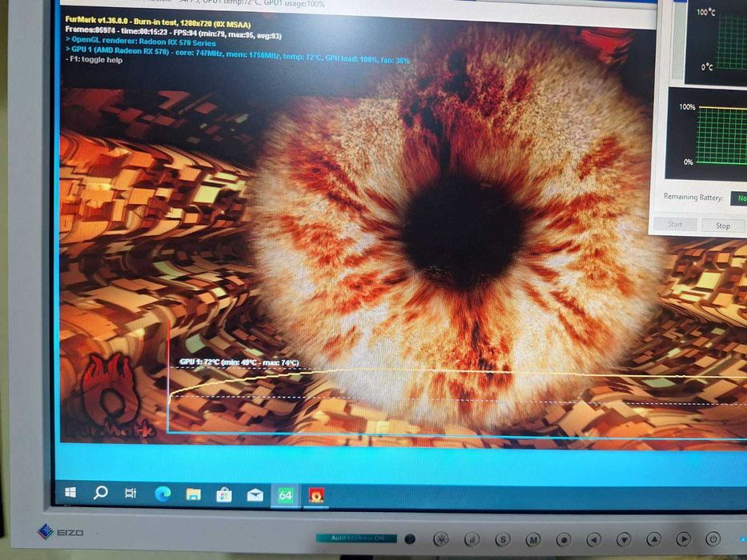
Task: Click the 0% label on usage graph
Action: [x=688, y=162]
